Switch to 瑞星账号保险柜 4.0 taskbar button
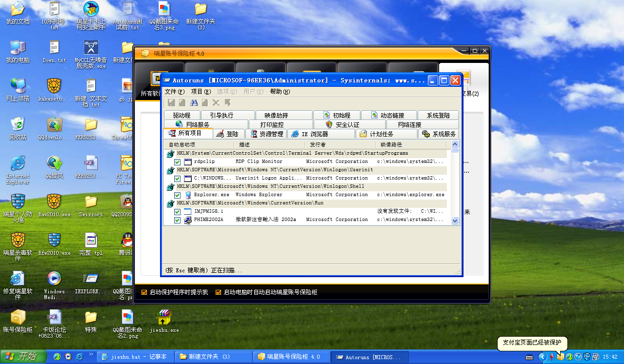 (291, 357)
